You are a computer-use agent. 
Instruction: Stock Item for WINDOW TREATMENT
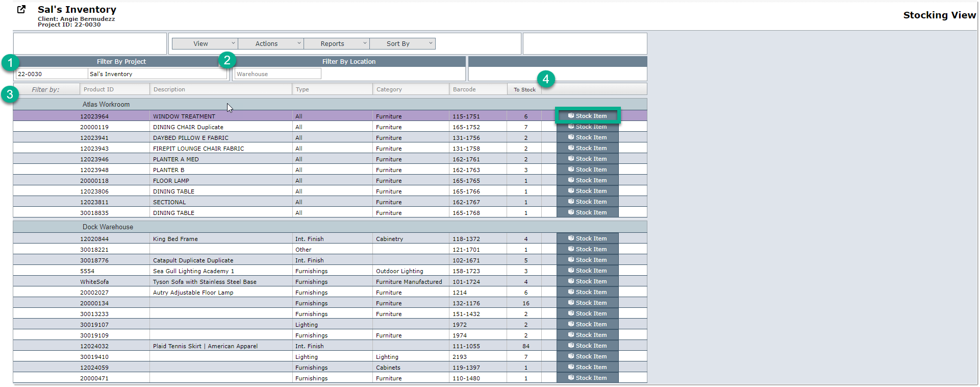[x=588, y=116]
